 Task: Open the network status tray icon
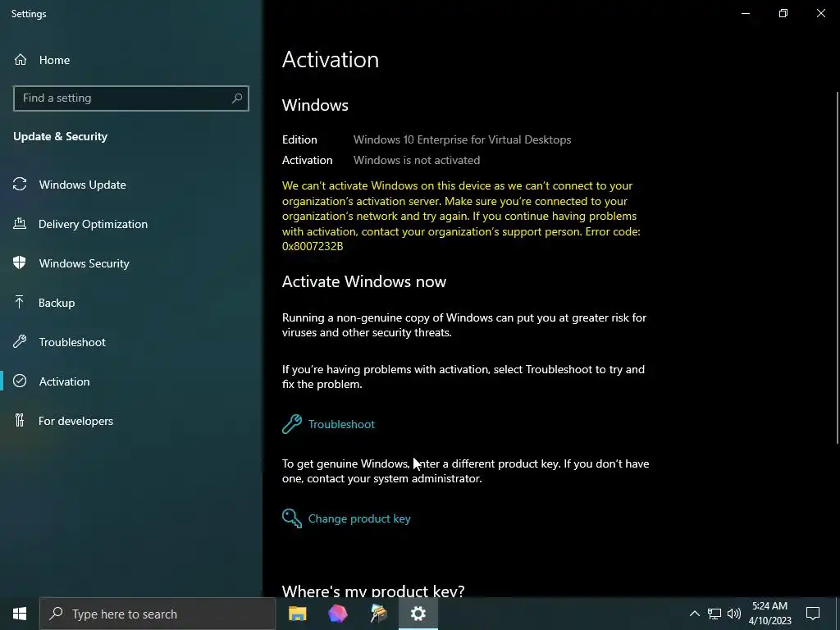714,614
